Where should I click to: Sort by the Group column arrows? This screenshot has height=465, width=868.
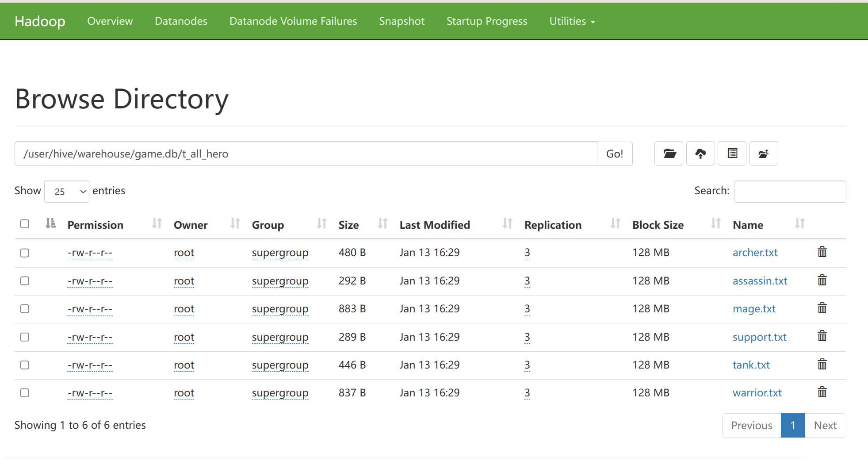(x=322, y=224)
